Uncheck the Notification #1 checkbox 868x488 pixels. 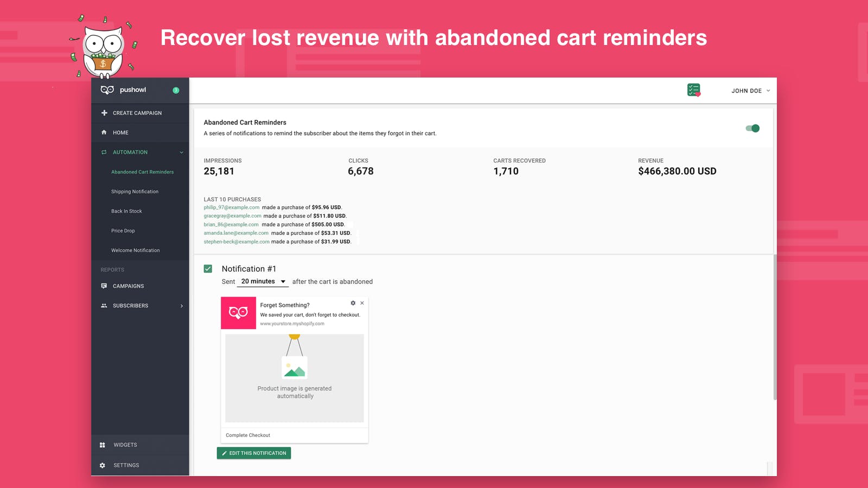[x=208, y=269]
